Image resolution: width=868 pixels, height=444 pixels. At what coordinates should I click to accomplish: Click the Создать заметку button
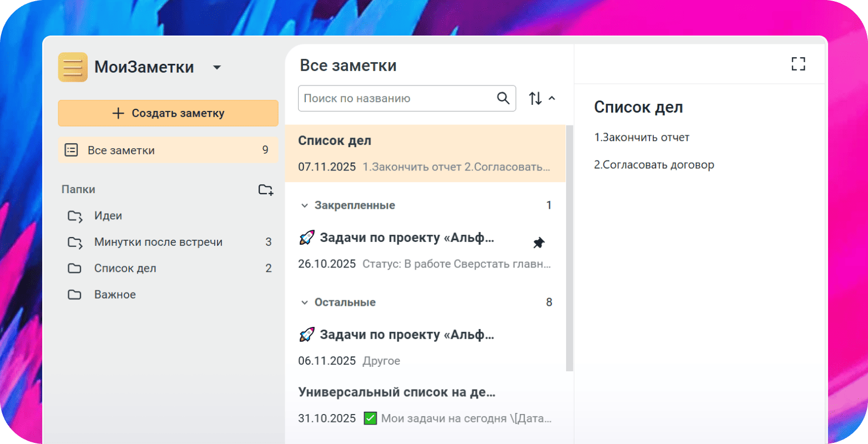[168, 113]
